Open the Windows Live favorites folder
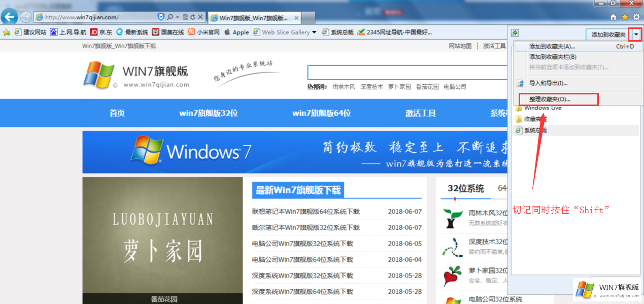 [538, 108]
